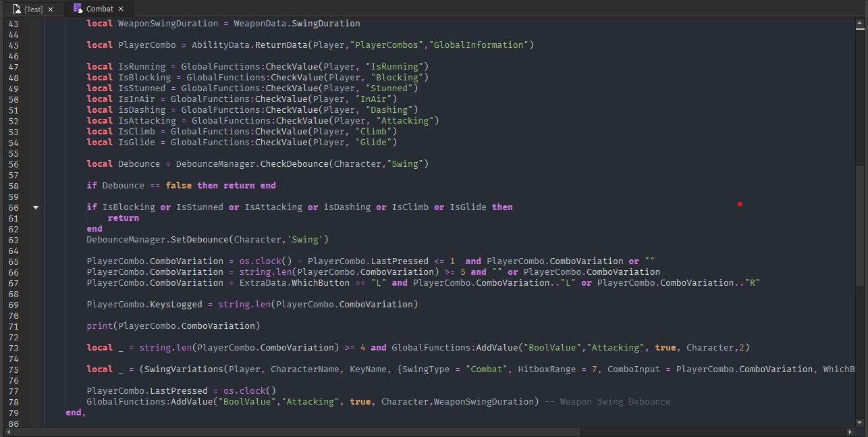The image size is (868, 437).
Task: Click the "GlobalInformation" string on line 45
Action: (x=479, y=45)
